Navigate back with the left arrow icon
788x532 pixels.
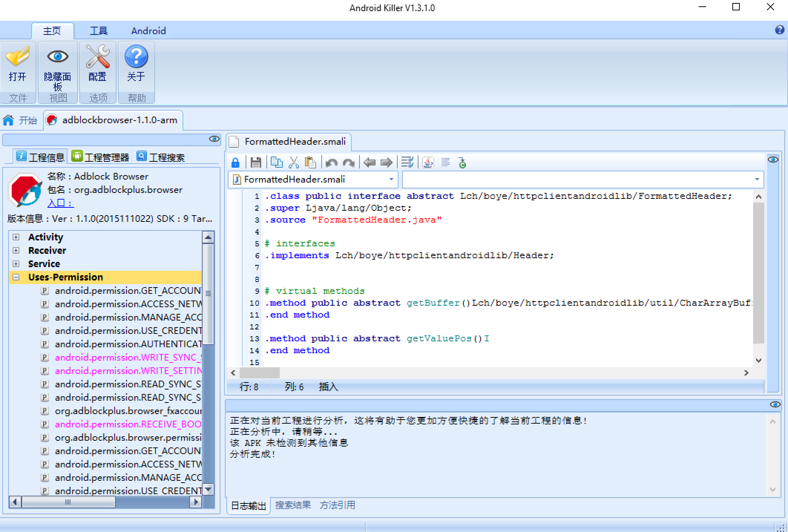[369, 162]
